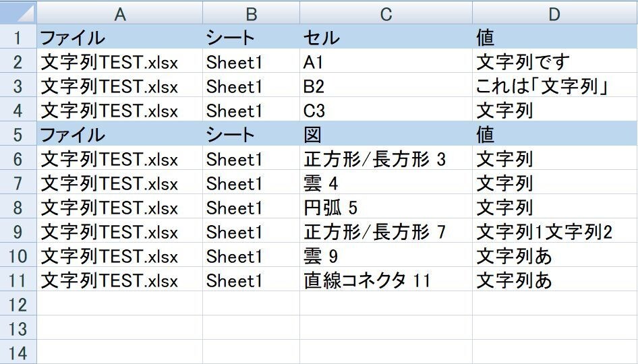
Task: Select cell 正方形/長方形 7
Action: pos(386,231)
